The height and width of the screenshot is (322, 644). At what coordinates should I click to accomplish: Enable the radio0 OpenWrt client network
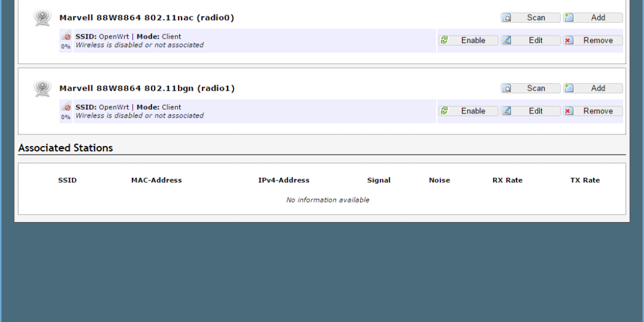coord(468,40)
